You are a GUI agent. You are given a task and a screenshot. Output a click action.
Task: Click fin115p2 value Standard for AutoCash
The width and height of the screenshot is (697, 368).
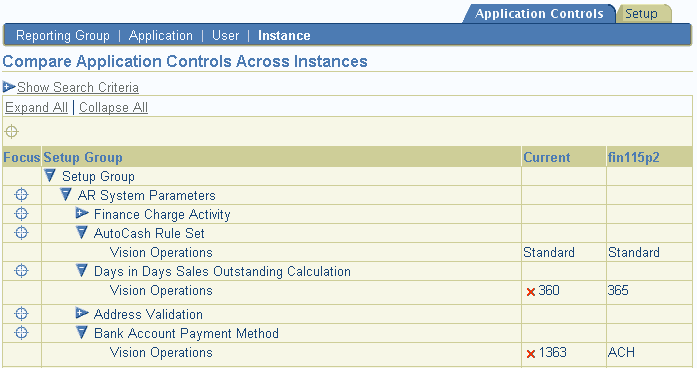click(634, 252)
